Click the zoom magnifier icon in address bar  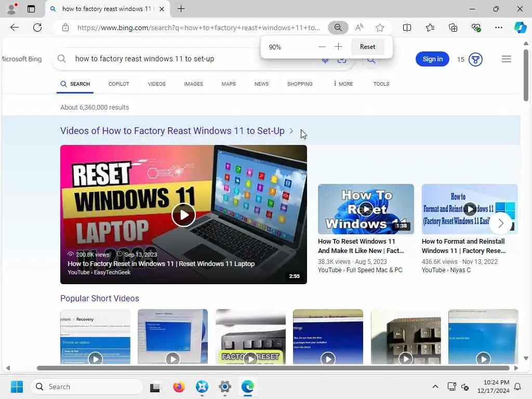tap(338, 28)
